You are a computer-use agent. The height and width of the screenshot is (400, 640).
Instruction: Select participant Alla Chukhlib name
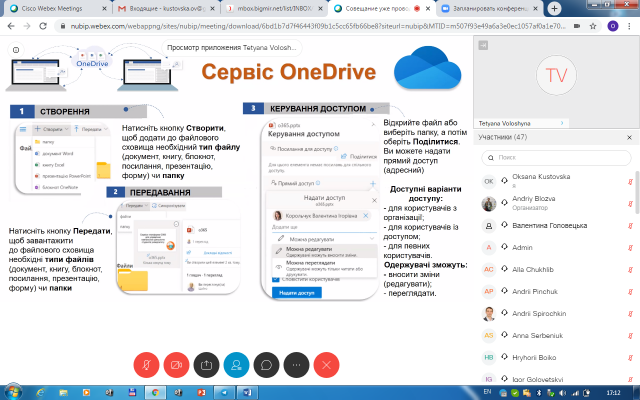[x=533, y=269]
